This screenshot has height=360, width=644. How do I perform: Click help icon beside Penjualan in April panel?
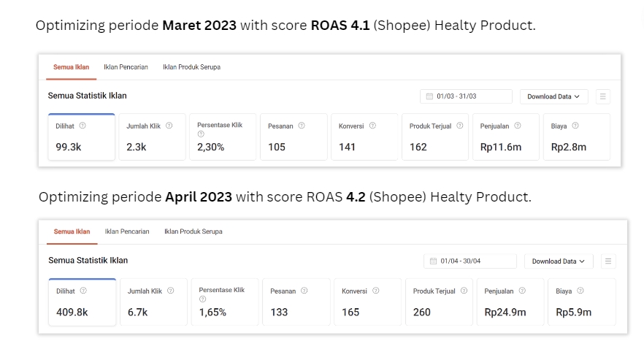point(522,291)
